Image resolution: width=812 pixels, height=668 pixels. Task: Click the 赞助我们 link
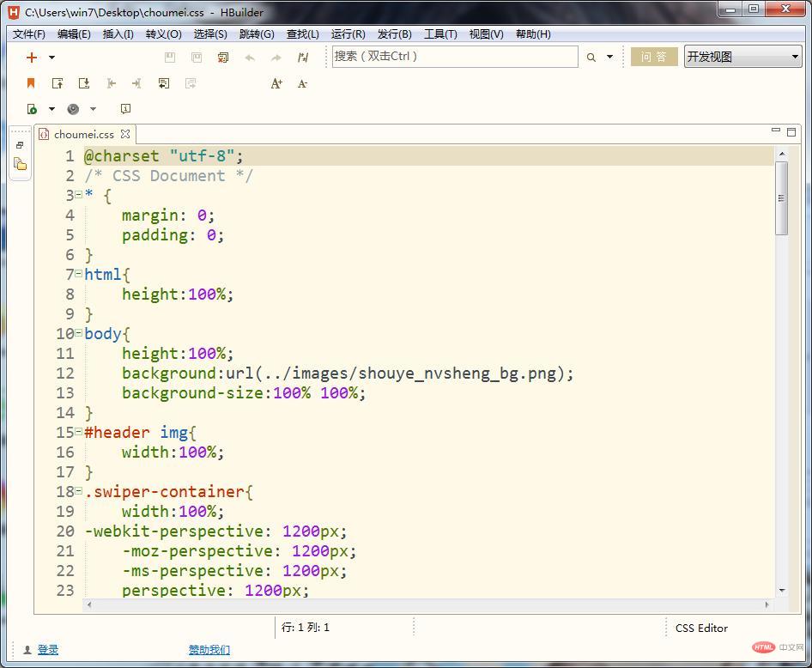(209, 649)
